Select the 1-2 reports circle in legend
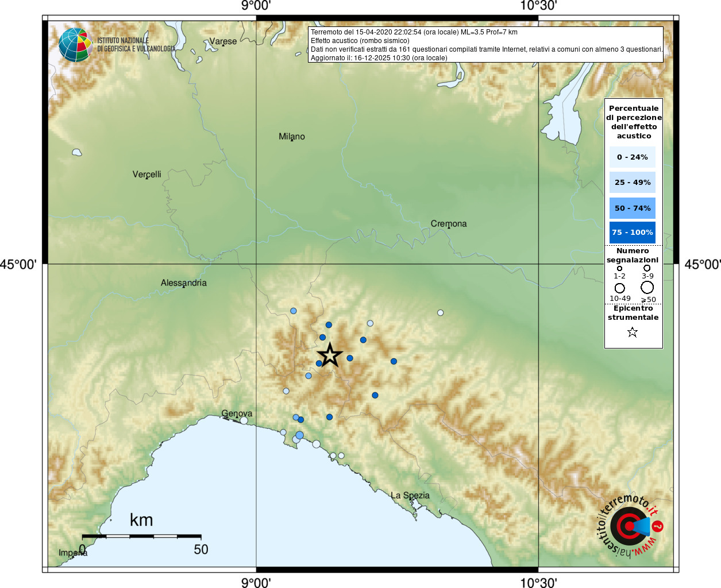The width and height of the screenshot is (721, 588). coord(619,268)
